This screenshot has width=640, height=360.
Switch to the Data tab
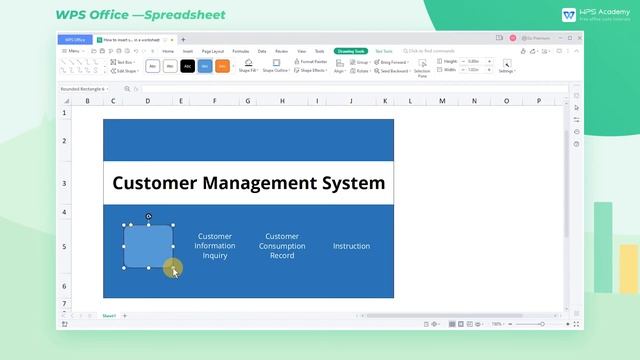point(262,51)
